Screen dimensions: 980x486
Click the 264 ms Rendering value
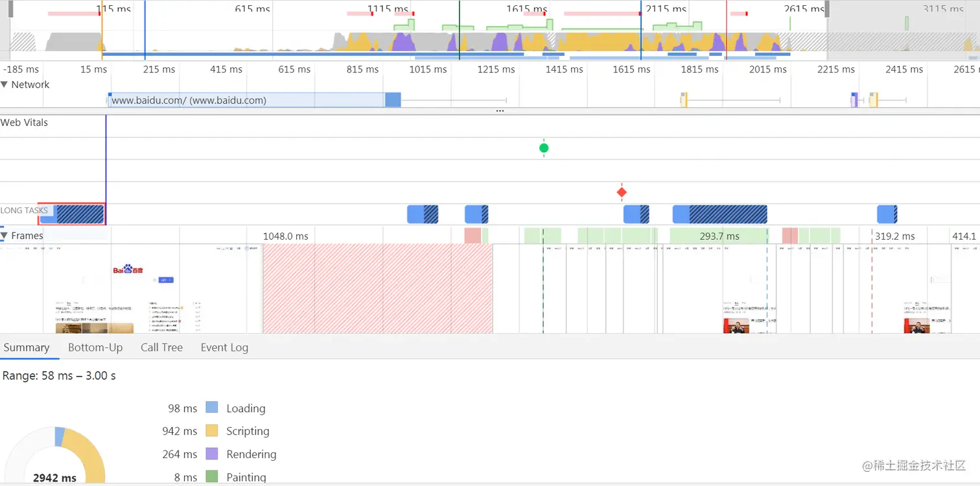click(x=180, y=454)
